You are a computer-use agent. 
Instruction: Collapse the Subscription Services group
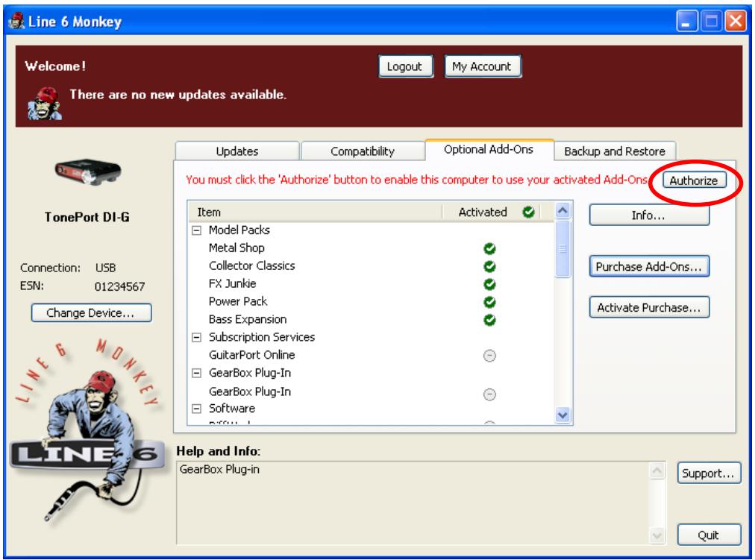tap(196, 337)
